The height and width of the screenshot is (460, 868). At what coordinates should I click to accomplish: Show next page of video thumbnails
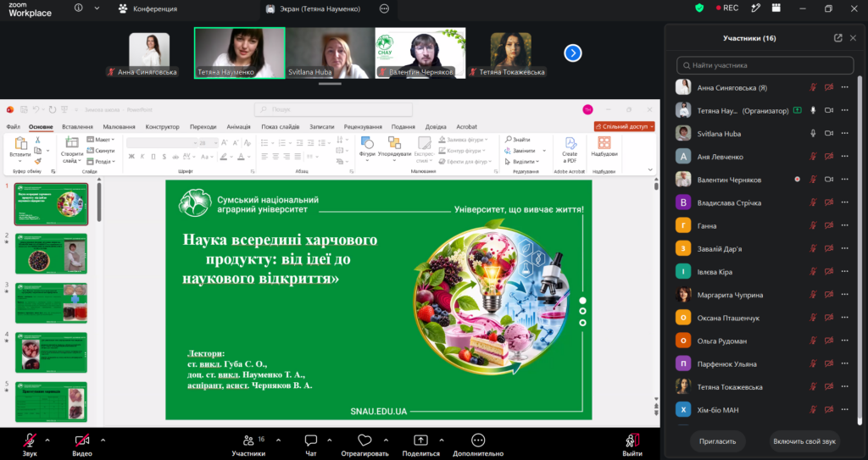[573, 53]
